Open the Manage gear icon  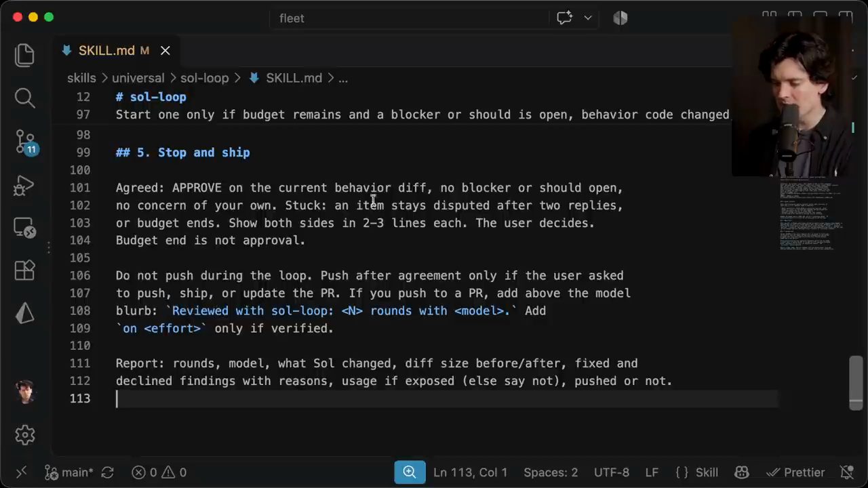(24, 434)
